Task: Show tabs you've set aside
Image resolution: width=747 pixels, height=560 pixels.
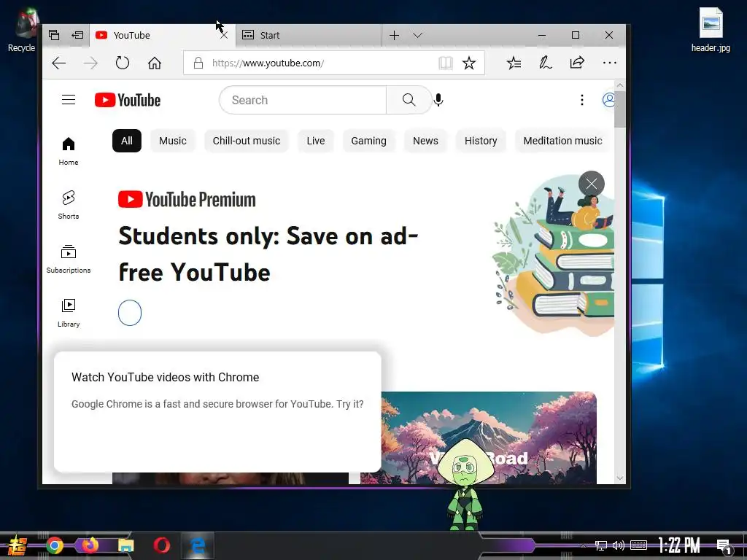Action: coord(54,35)
